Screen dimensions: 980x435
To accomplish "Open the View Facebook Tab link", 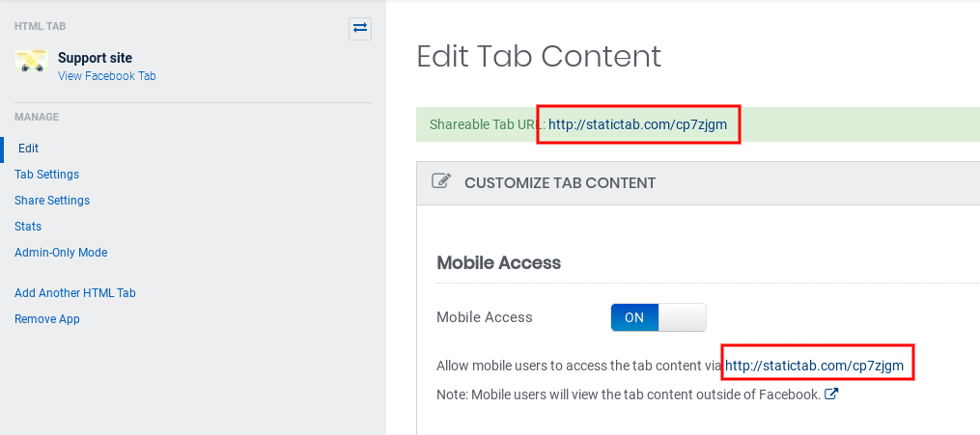I will [x=106, y=76].
